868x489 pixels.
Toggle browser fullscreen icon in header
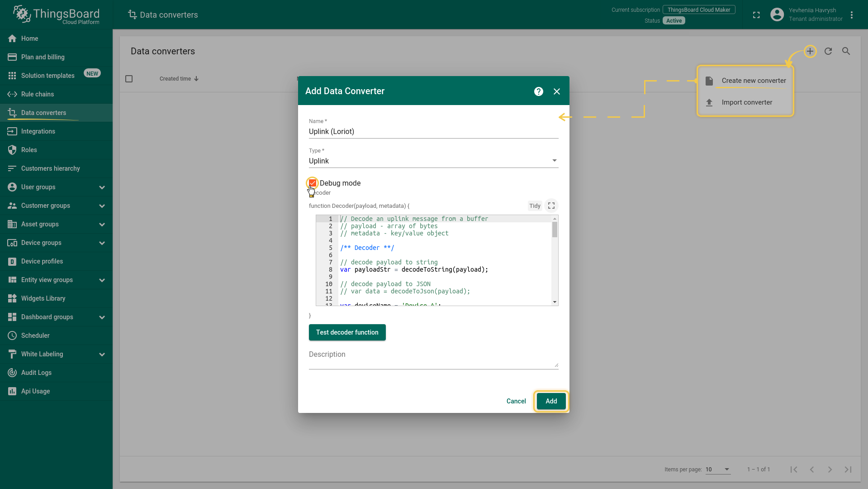(x=756, y=15)
